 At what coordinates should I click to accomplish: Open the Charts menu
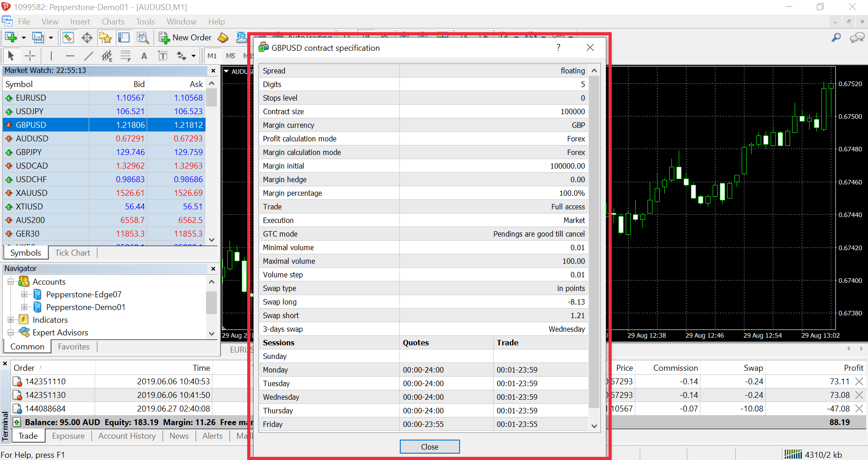coord(113,22)
